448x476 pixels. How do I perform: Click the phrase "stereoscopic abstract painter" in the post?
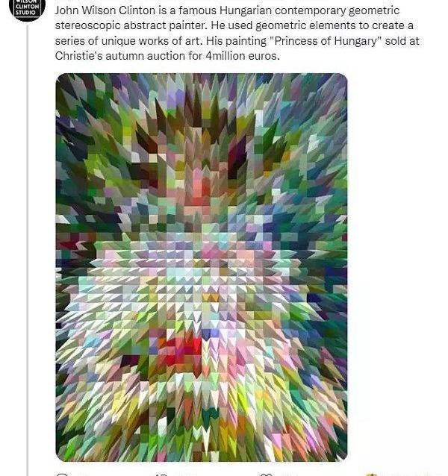click(x=131, y=25)
